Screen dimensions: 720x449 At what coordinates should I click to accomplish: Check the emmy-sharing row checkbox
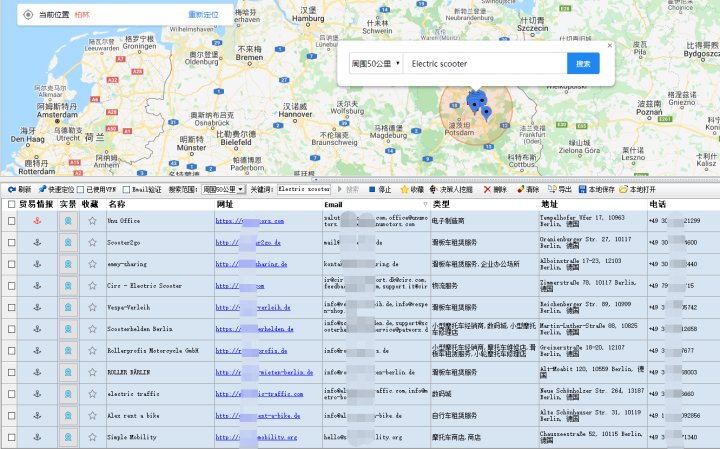click(x=11, y=264)
